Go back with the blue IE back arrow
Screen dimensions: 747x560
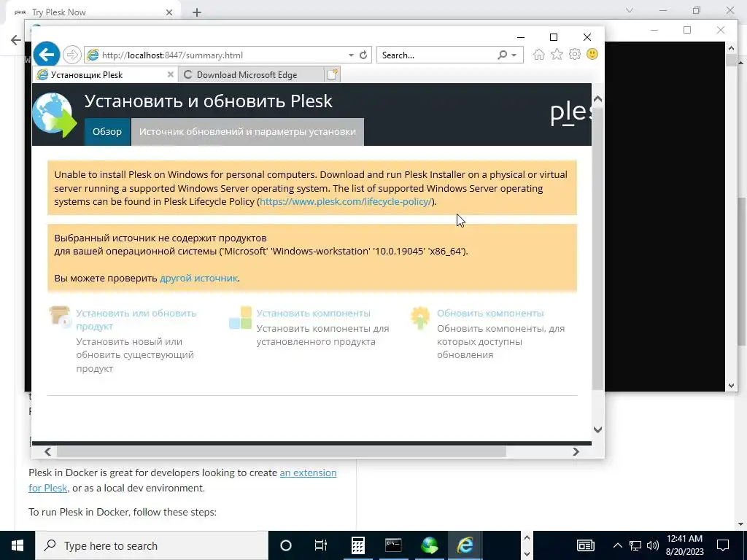tap(46, 55)
